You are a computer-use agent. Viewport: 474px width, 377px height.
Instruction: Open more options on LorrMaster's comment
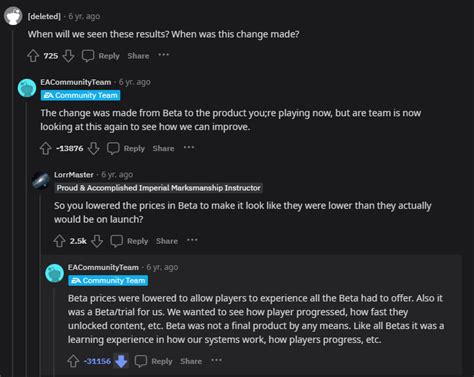192,240
